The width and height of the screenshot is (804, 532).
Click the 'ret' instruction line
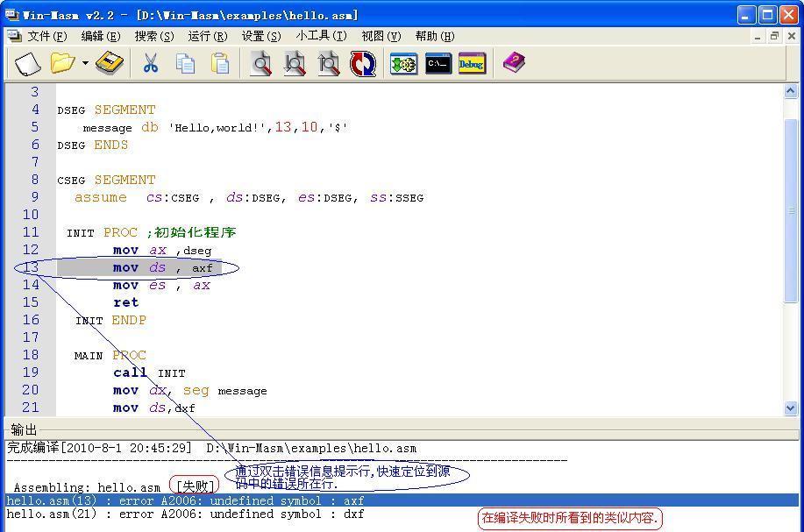coord(125,302)
